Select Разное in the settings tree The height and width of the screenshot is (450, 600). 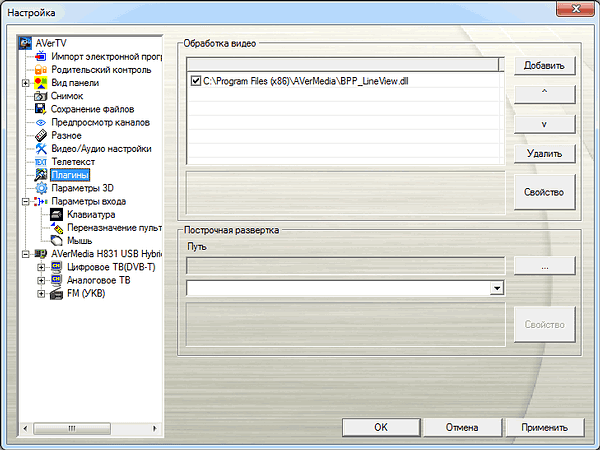tap(66, 135)
